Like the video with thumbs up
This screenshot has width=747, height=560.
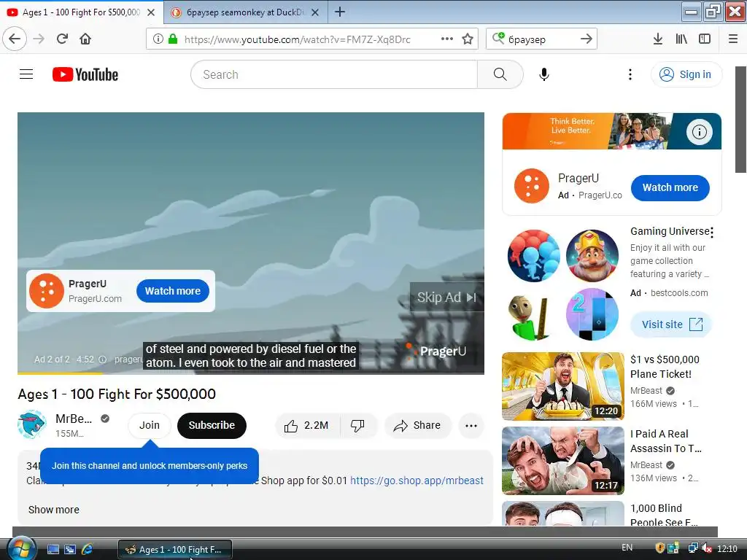[307, 425]
